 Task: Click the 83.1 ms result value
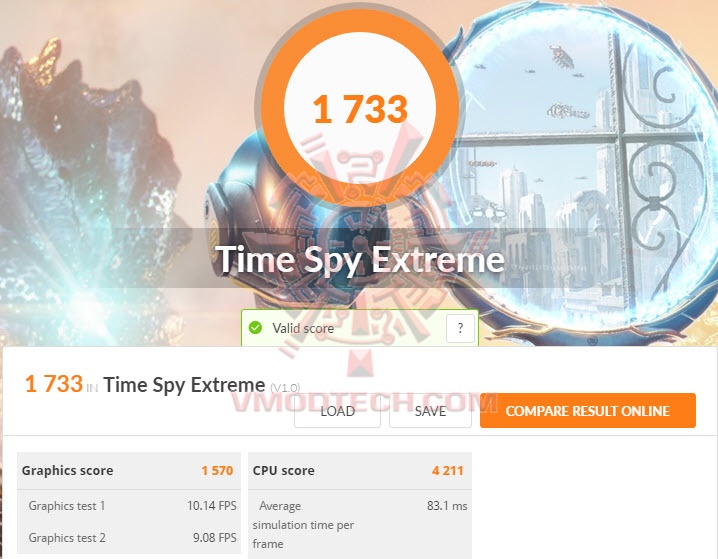pos(447,505)
